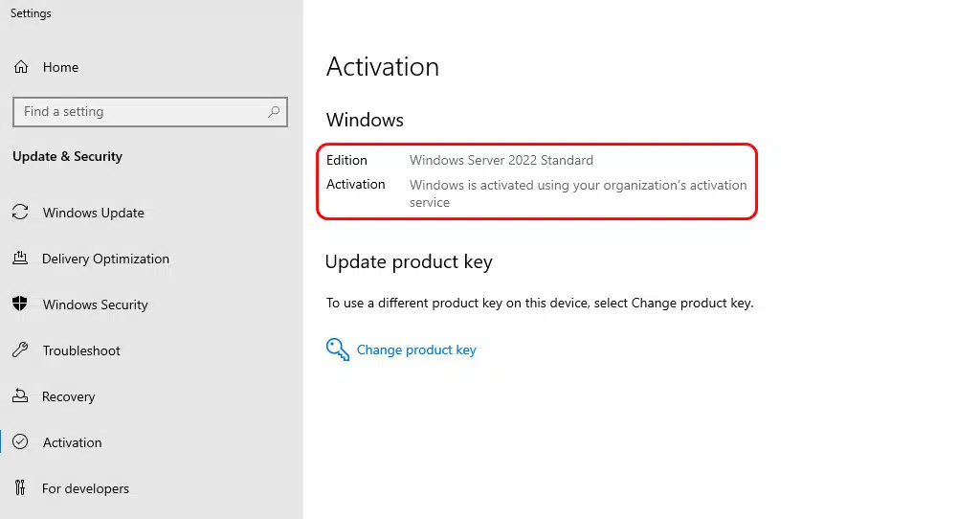
Task: Click the Change product key link
Action: tap(416, 350)
